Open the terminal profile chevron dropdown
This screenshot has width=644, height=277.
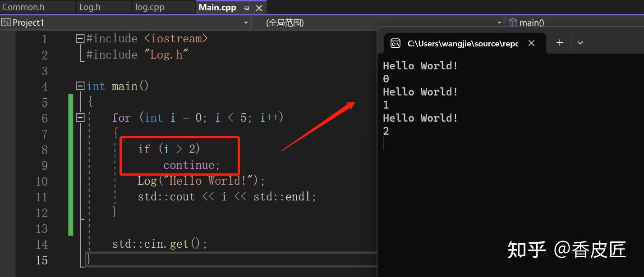580,43
